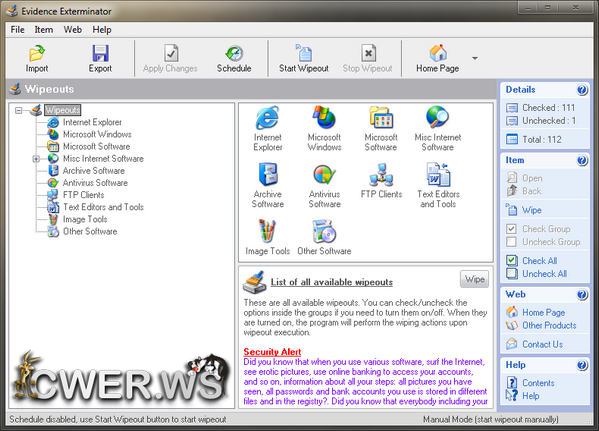Click Wipe in the Item panel
This screenshot has height=431, width=599.
524,210
